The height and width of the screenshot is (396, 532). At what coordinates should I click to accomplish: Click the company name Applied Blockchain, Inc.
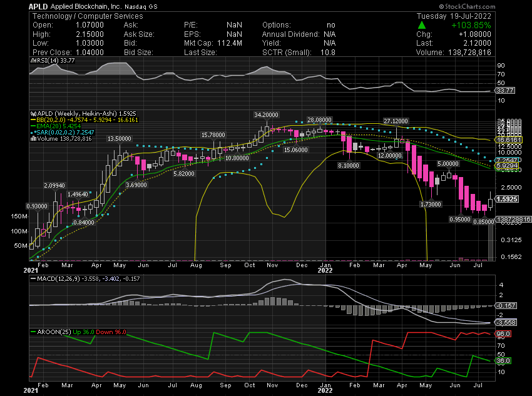pos(86,6)
